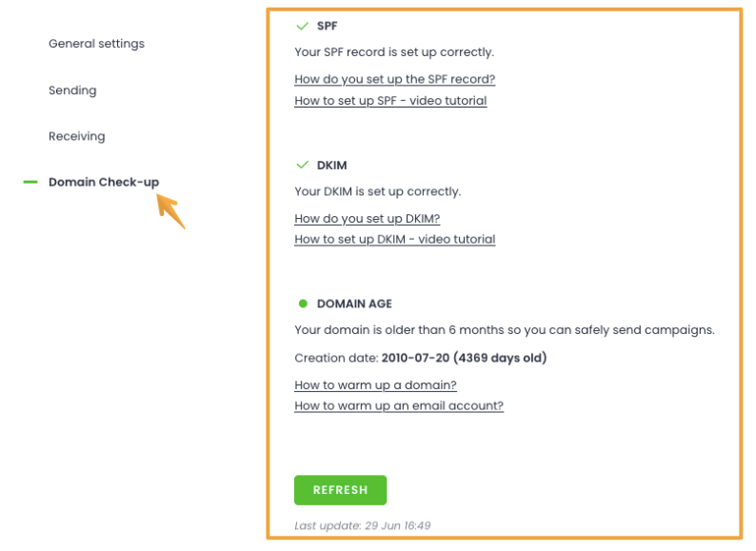Open 'How to warm up an email account?' link
The height and width of the screenshot is (551, 756).
click(x=399, y=406)
